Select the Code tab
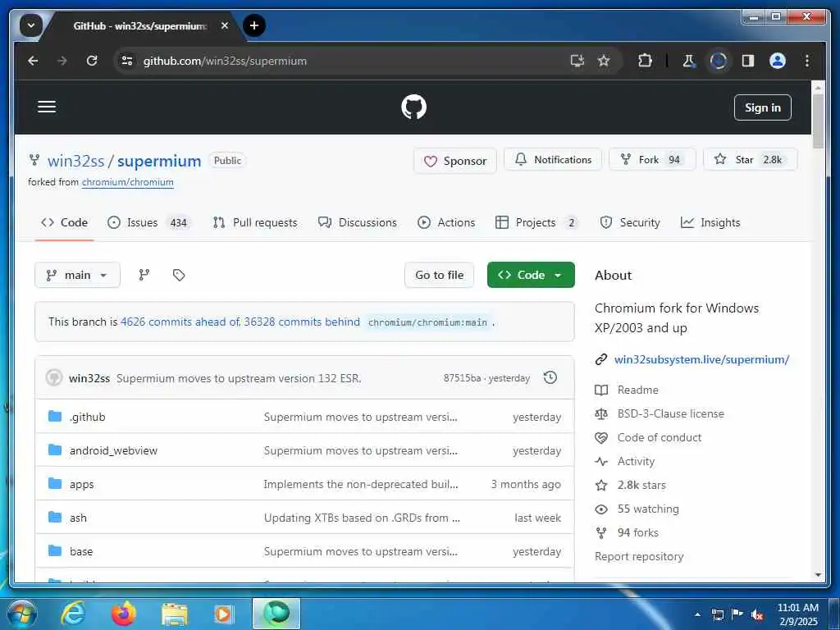Screen dimensions: 840x630 point(64,222)
